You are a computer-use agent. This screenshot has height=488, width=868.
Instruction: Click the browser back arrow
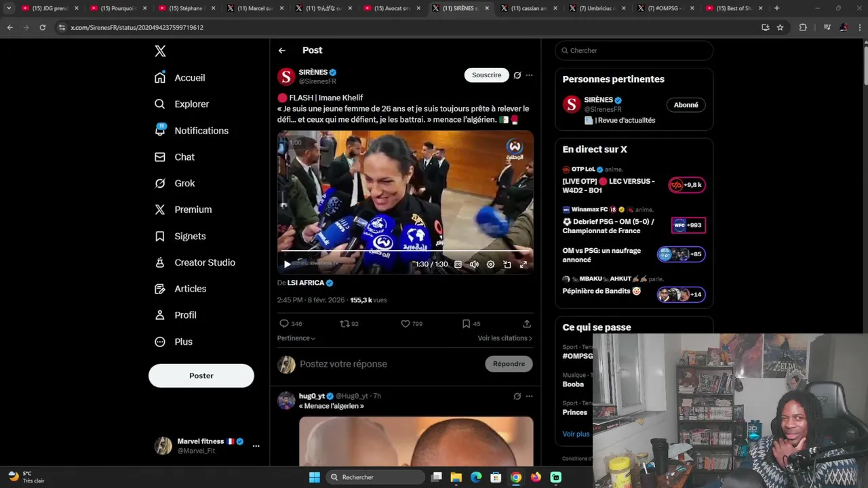pos(9,27)
